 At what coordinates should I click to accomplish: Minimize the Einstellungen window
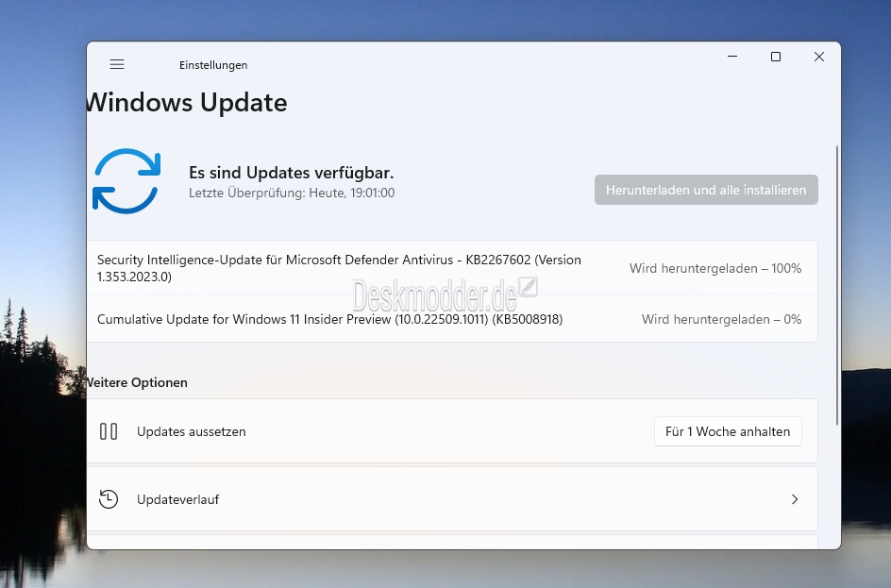732,57
